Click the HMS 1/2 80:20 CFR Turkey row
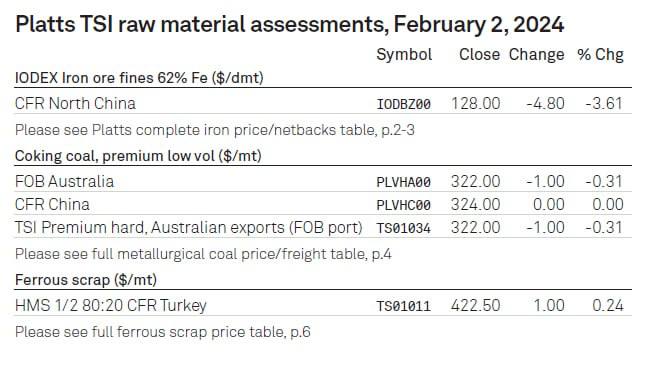Viewport: 659px width, 365px height. tap(323, 305)
